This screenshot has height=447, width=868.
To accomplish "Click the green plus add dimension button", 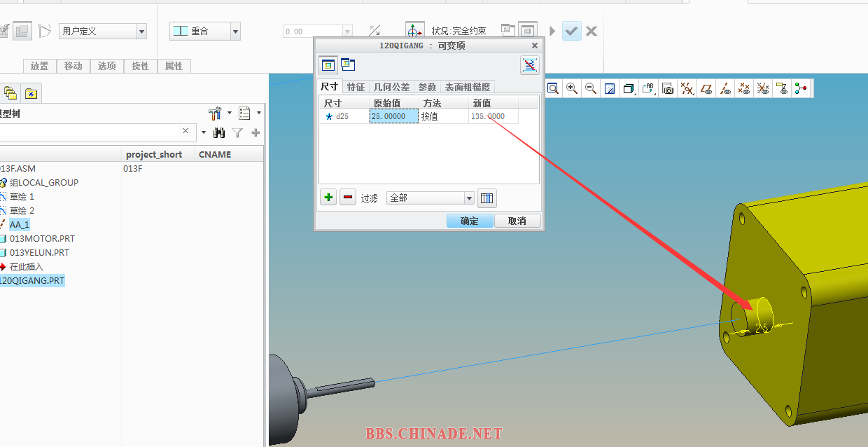I will [328, 198].
